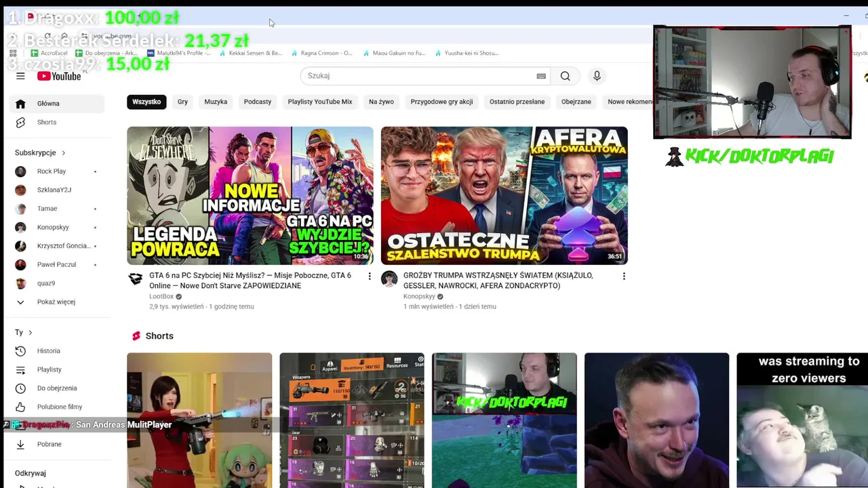This screenshot has height=488, width=868.
Task: Open the YouTube hamburger guide menu
Action: point(20,77)
